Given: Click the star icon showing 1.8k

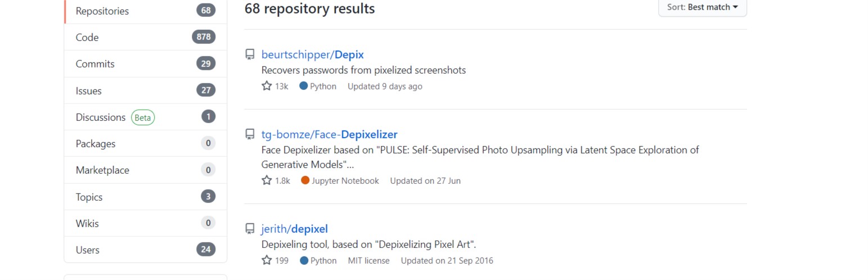Looking at the screenshot, I should (267, 180).
